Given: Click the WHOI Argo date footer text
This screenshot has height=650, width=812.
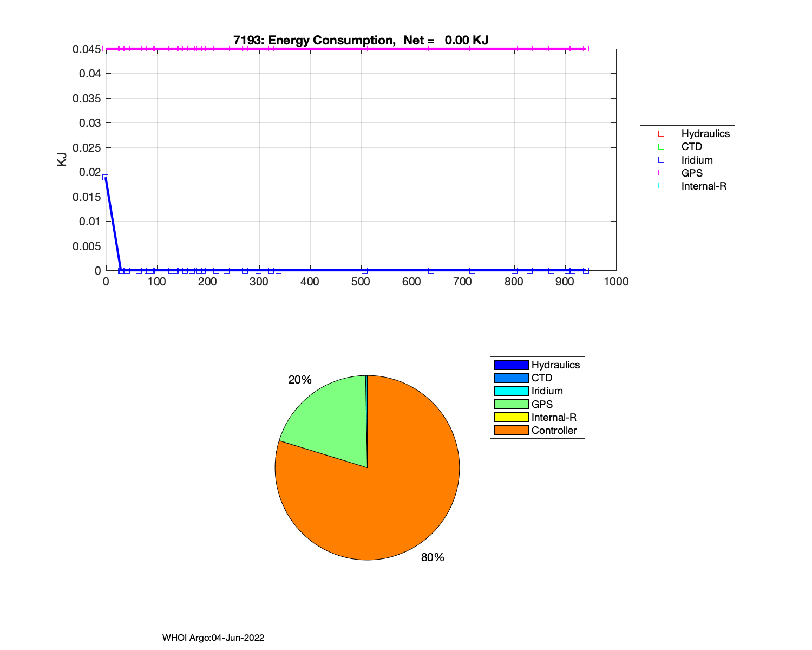Looking at the screenshot, I should click(213, 638).
